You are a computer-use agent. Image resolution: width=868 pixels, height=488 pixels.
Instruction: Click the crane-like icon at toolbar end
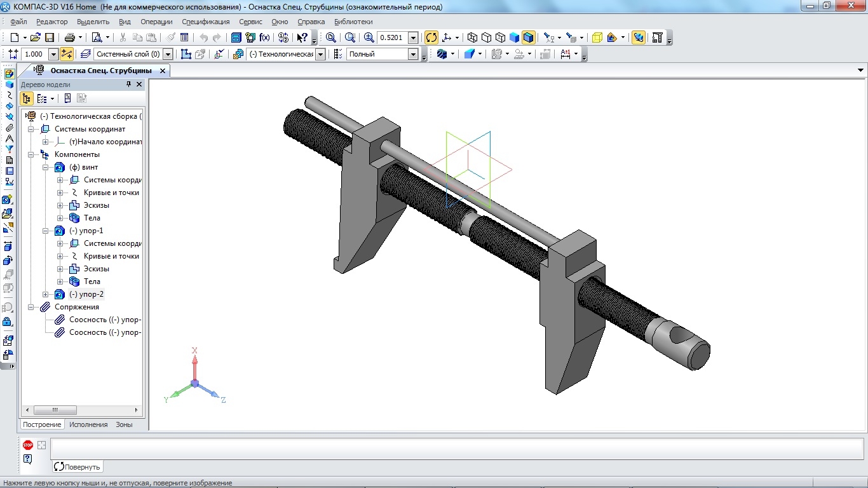658,37
